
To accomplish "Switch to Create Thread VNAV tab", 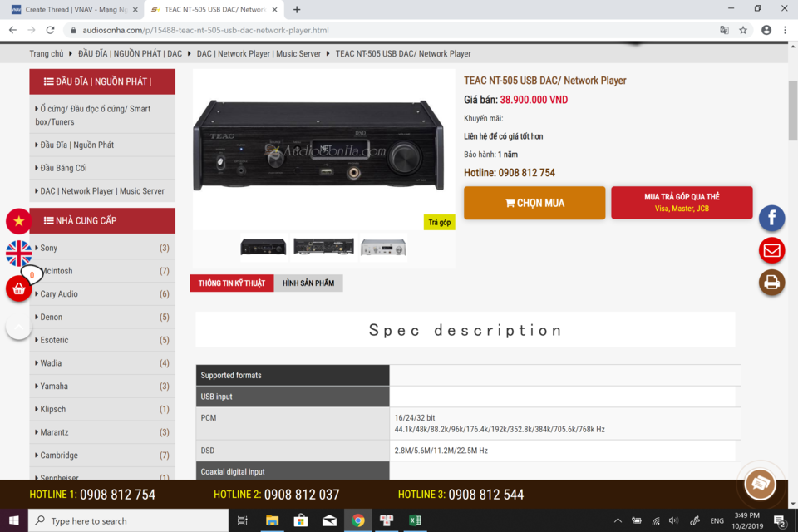I will coord(74,9).
